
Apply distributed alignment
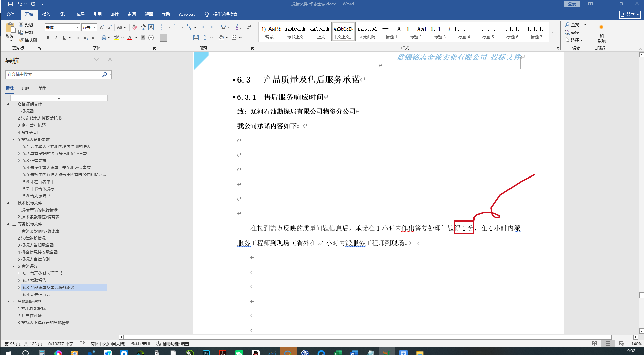click(x=196, y=38)
